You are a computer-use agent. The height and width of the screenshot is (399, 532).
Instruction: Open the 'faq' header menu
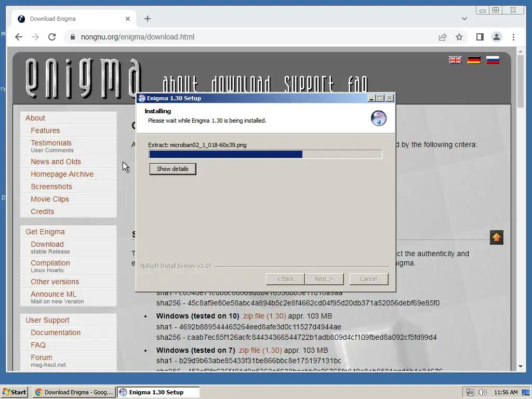(357, 84)
